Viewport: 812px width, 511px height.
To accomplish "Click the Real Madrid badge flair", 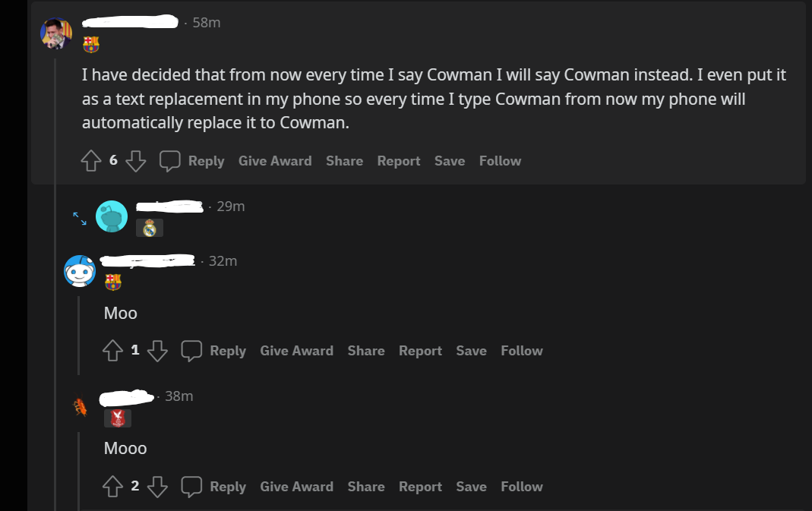I will click(150, 227).
